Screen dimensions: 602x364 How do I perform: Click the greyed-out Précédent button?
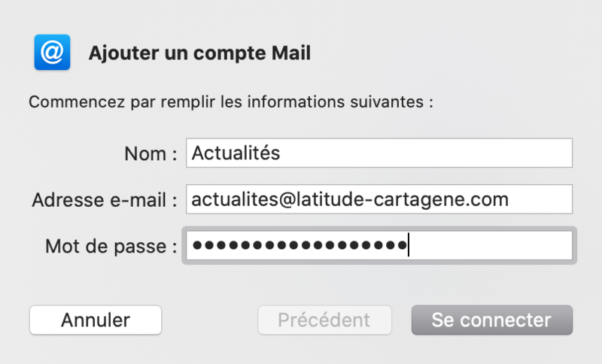coord(324,320)
